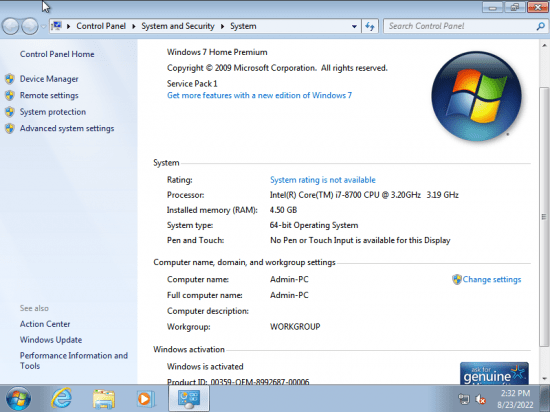Image resolution: width=550 pixels, height=412 pixels.
Task: Open Device Manager from the left sidebar
Action: [x=49, y=79]
